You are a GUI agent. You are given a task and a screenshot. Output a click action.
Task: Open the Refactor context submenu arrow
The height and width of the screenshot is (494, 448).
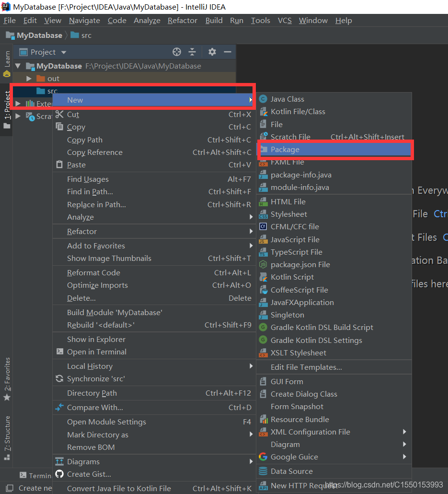(251, 231)
